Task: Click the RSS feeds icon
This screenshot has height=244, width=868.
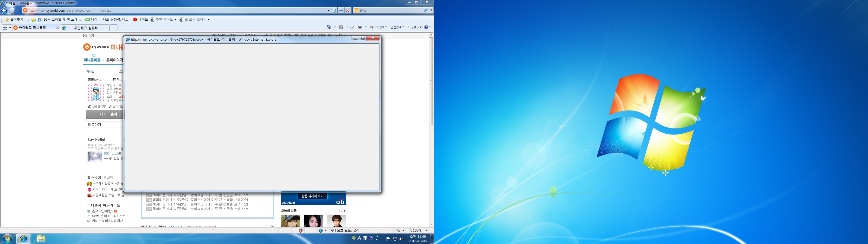Action: (341, 27)
